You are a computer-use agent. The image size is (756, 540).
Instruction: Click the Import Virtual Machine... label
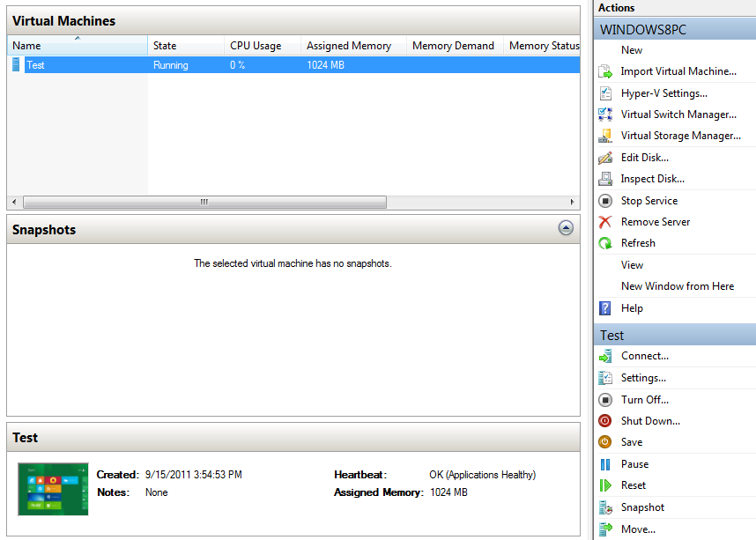click(678, 71)
